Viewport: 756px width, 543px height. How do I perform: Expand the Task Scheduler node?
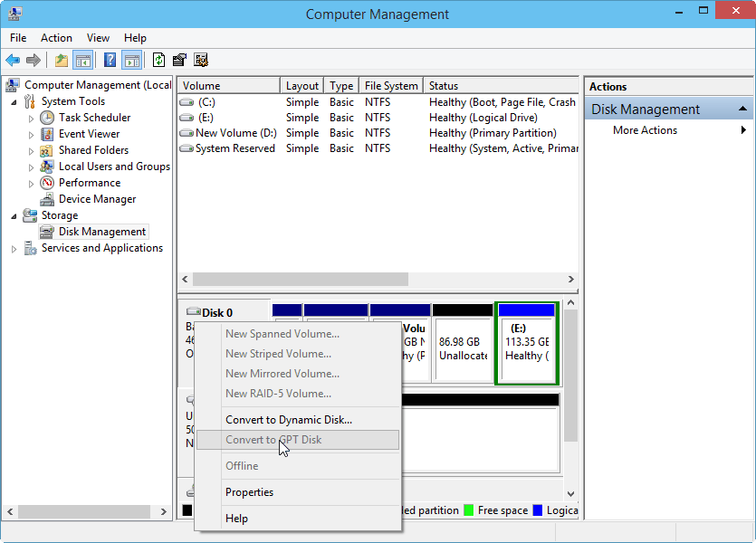32,119
